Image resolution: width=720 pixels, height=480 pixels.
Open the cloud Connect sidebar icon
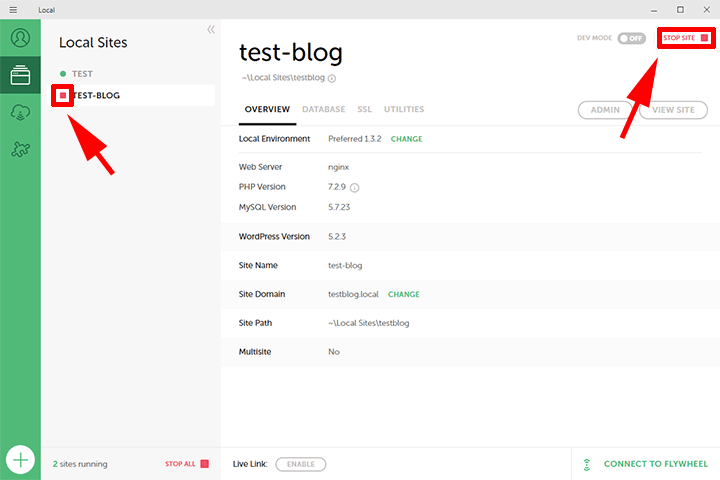[20, 112]
